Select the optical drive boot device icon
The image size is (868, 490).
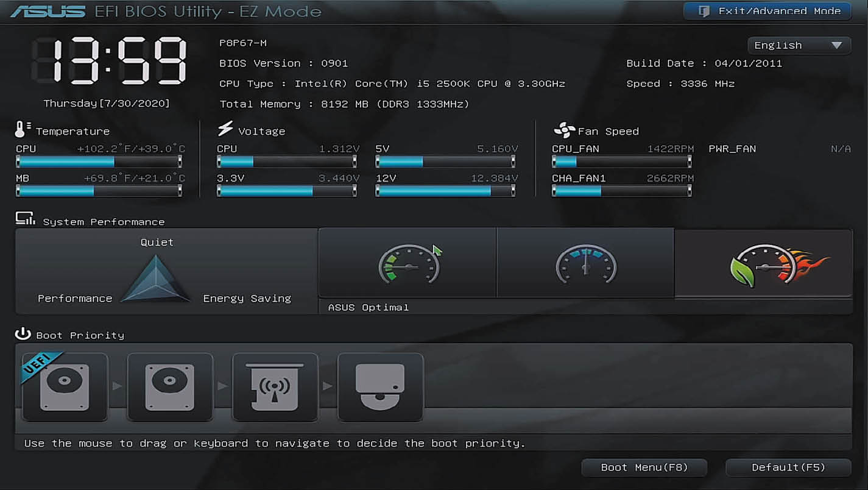[380, 386]
